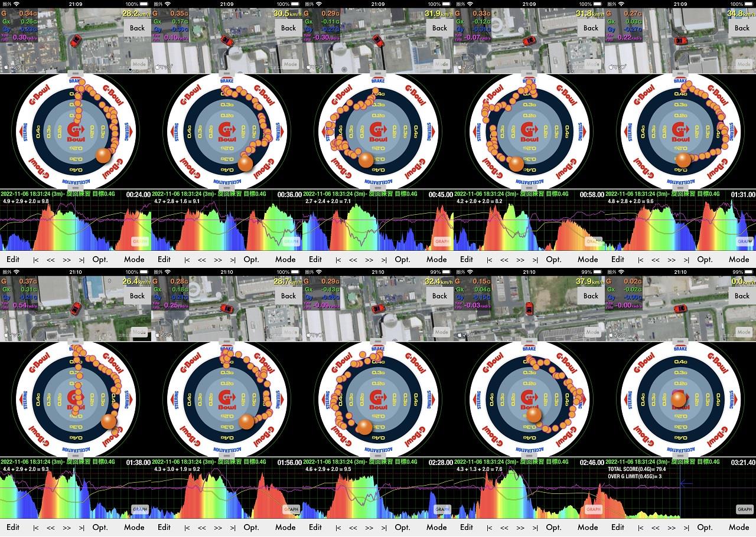Tap orange ball in the 01:31.00 G-Bowl
Viewport: 756px width, 537px height.
(x=683, y=160)
